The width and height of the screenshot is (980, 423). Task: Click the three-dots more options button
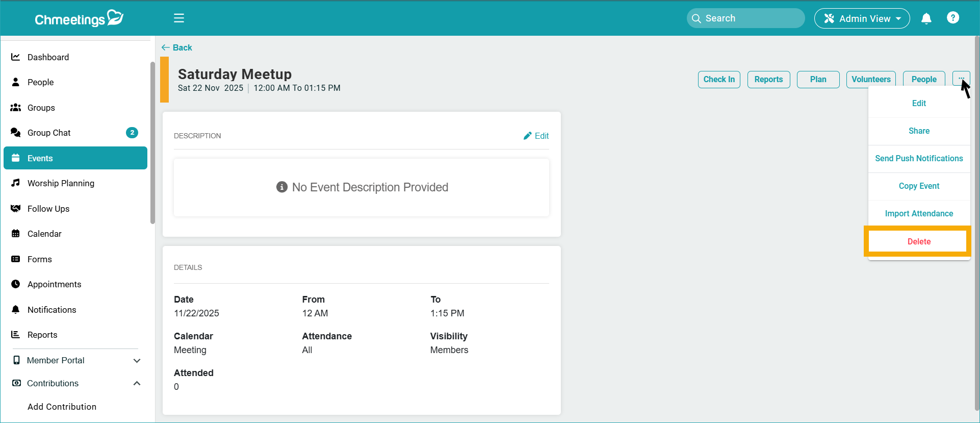[961, 79]
